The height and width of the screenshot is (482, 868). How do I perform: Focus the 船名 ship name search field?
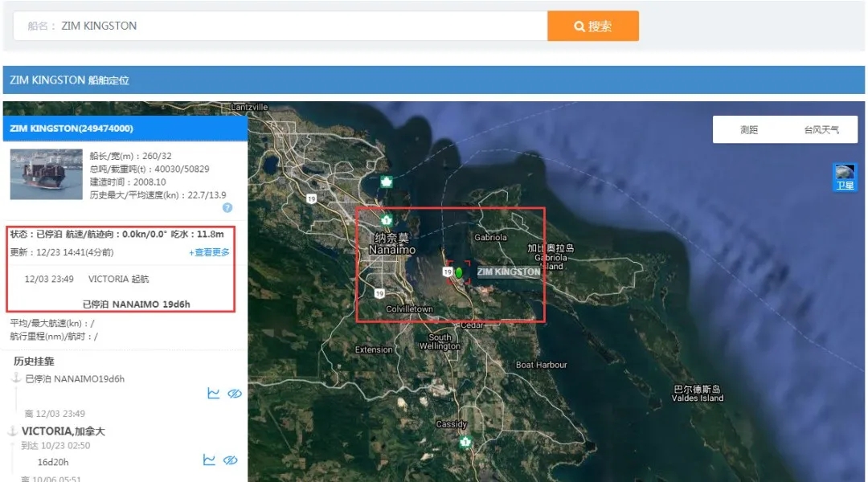[280, 26]
